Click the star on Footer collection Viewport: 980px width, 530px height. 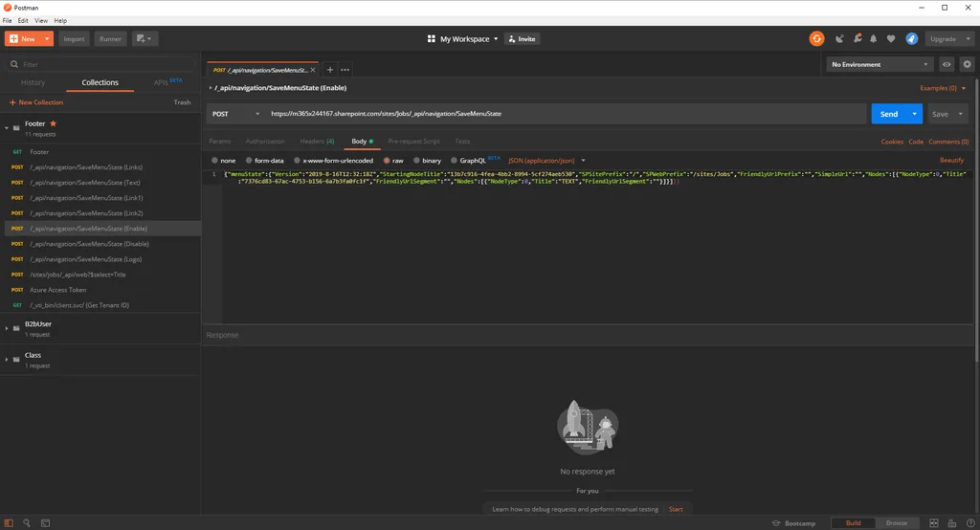(x=54, y=123)
